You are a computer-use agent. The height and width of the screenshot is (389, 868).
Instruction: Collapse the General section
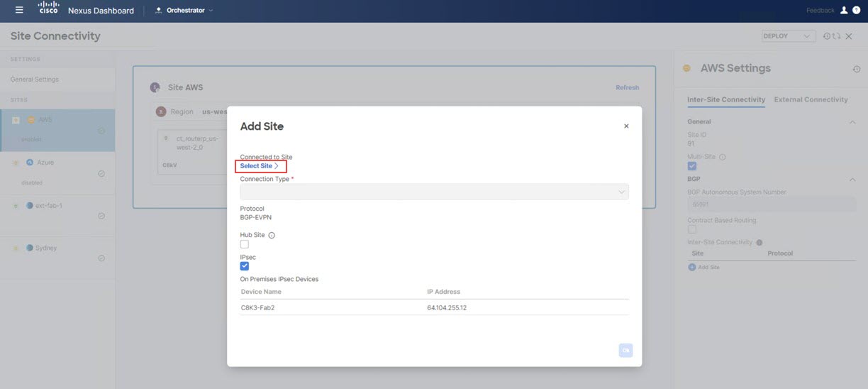coord(852,122)
